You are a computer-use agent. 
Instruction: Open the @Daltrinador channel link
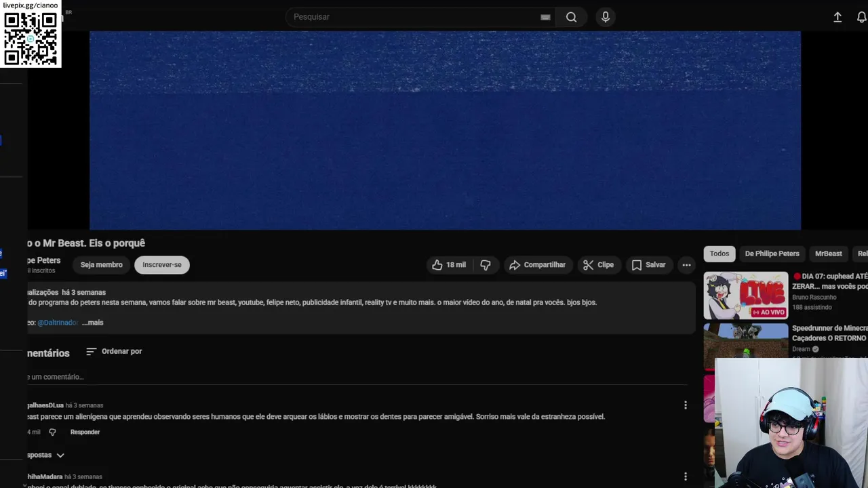[58, 323]
